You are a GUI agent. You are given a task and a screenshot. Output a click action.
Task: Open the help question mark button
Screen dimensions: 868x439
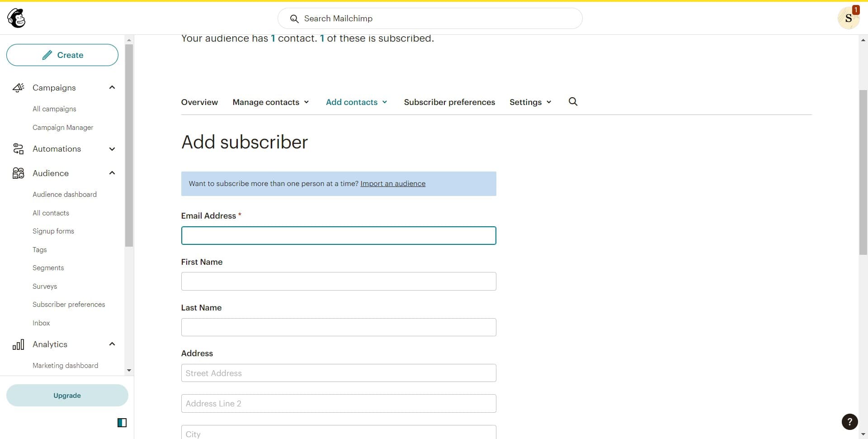tap(849, 421)
